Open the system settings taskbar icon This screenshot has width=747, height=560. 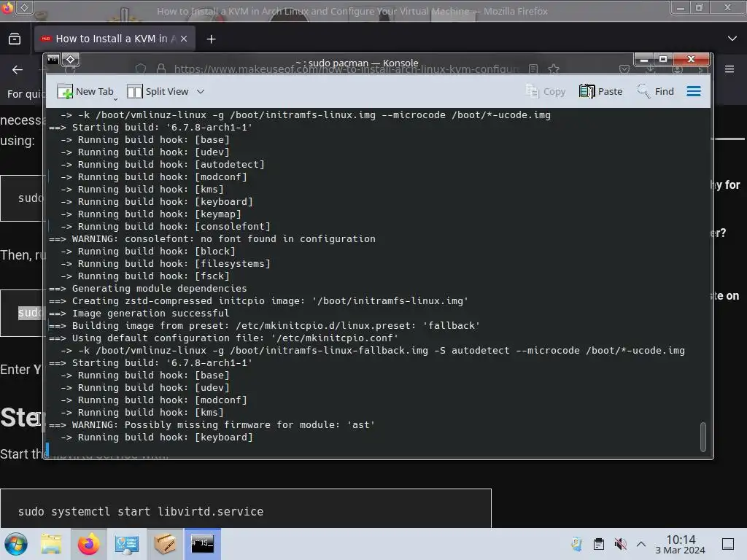point(126,544)
